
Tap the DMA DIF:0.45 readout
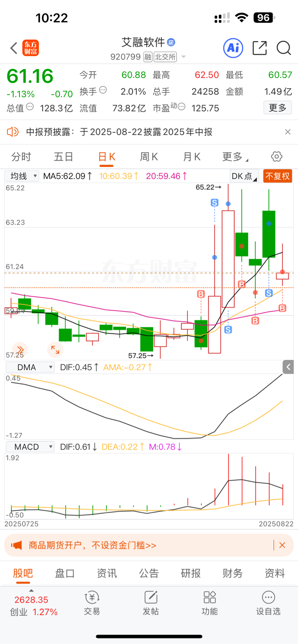80,367
